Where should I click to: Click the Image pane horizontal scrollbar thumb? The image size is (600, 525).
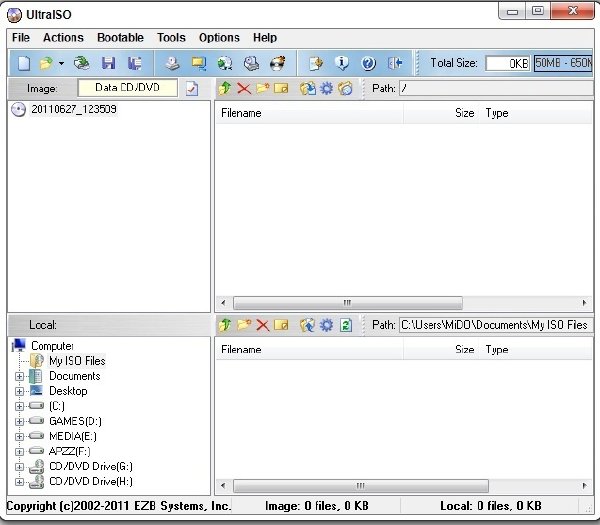pyautogui.click(x=347, y=303)
